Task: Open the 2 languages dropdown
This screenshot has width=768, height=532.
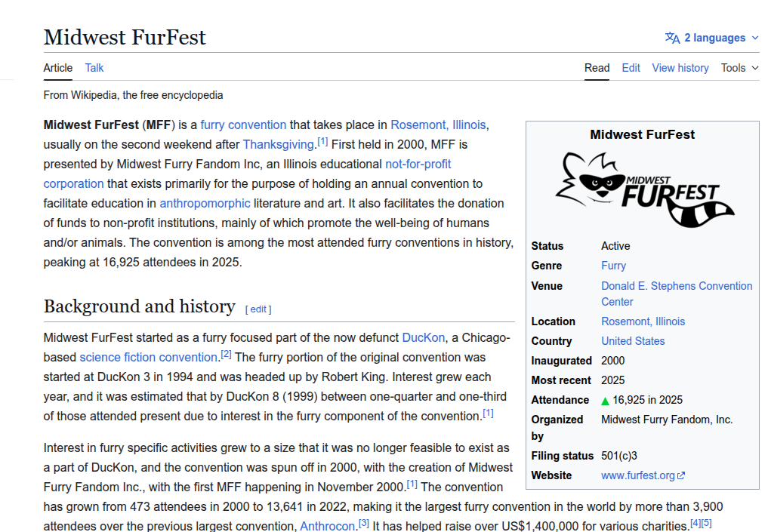Action: tap(714, 38)
